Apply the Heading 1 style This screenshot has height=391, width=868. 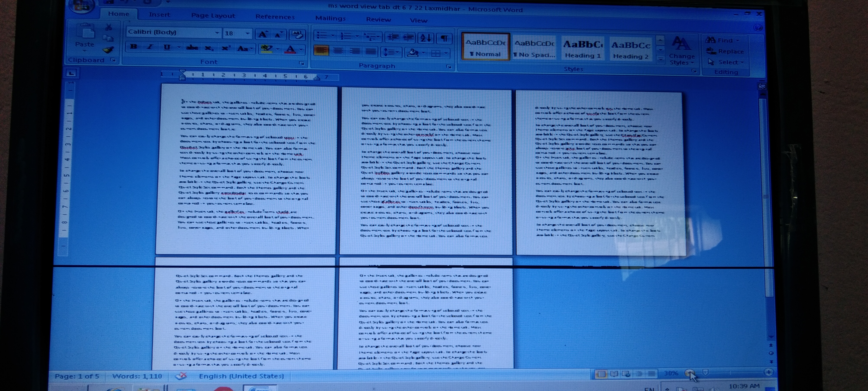583,49
